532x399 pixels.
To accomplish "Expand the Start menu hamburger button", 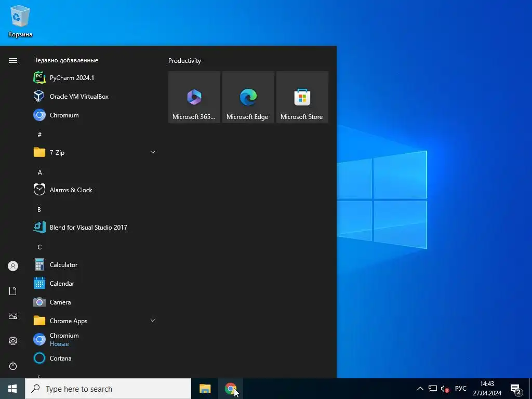I will [13, 60].
